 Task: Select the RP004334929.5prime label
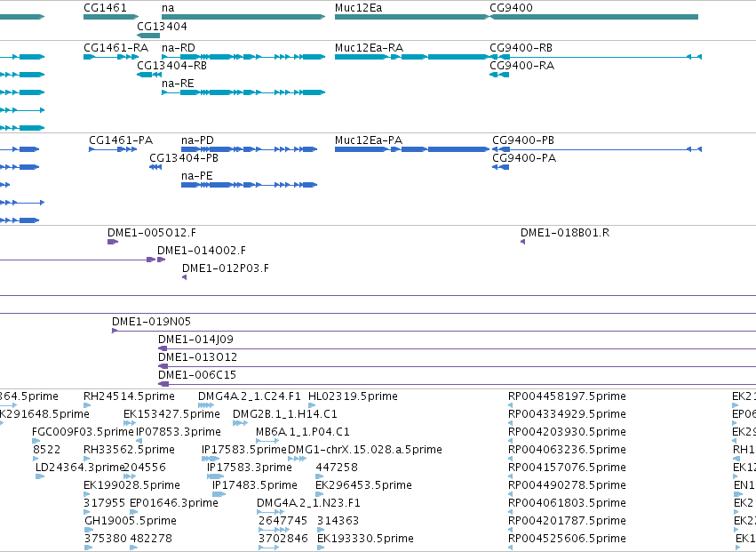[x=567, y=414]
